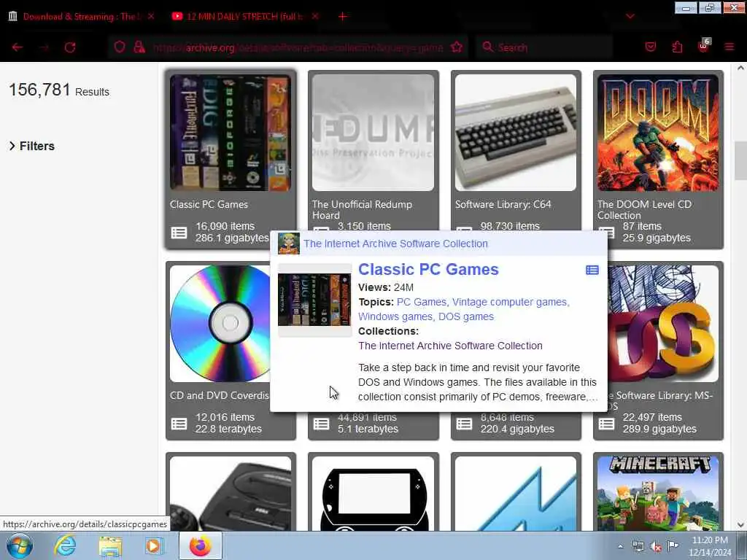Open the handheld console collection thumbnail
Screen dimensions: 747x560
tap(373, 494)
